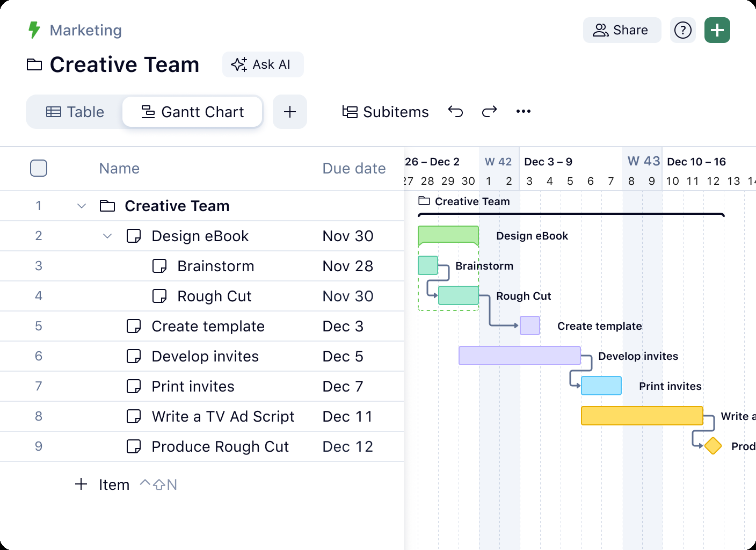Image resolution: width=756 pixels, height=550 pixels.
Task: Click the W 42 week header
Action: tap(498, 162)
